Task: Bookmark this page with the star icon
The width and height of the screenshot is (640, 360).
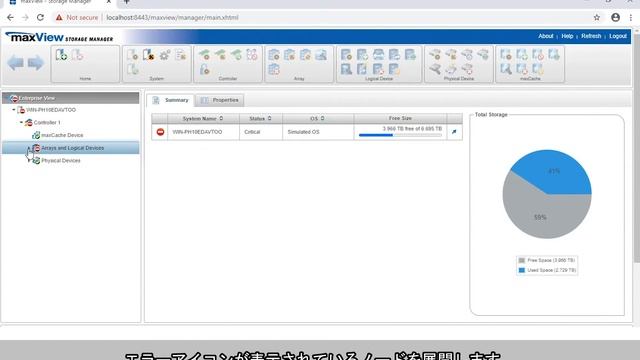Action: [x=597, y=18]
